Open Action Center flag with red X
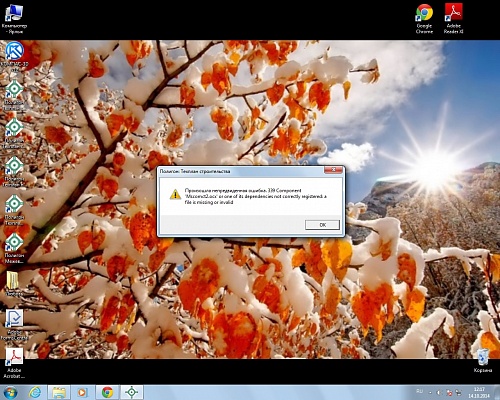Image resolution: width=500 pixels, height=400 pixels. 449,393
